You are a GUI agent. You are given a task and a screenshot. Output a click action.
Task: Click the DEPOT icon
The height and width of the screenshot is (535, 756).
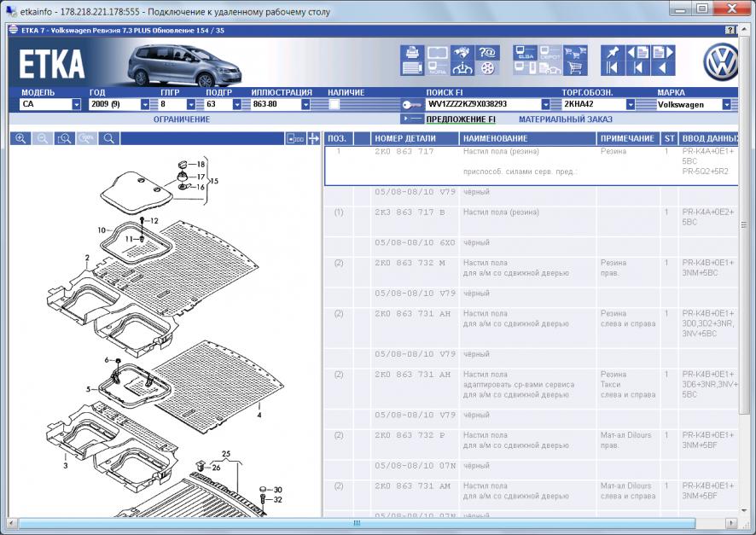(550, 53)
